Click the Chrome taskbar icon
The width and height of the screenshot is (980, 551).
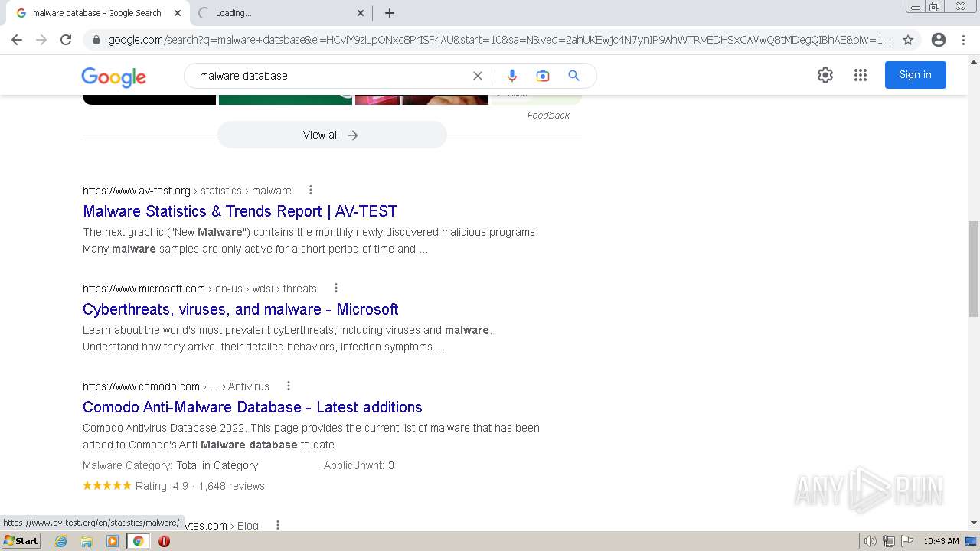point(139,541)
